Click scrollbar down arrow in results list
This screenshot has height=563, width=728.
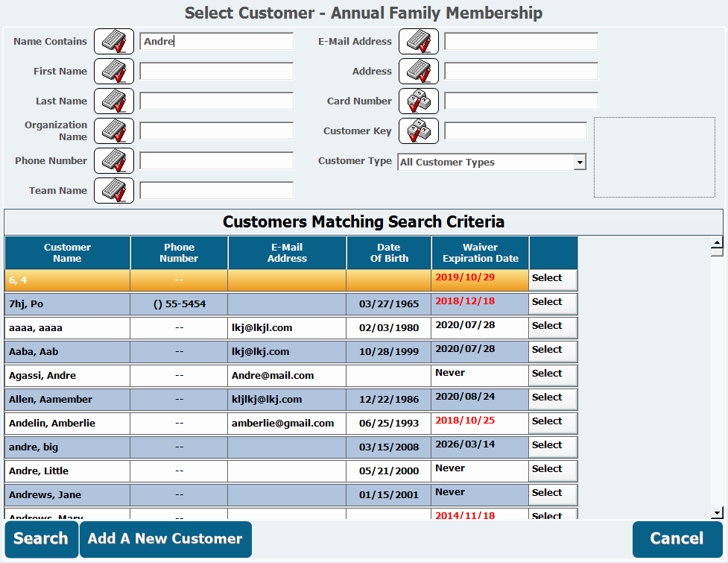point(718,513)
